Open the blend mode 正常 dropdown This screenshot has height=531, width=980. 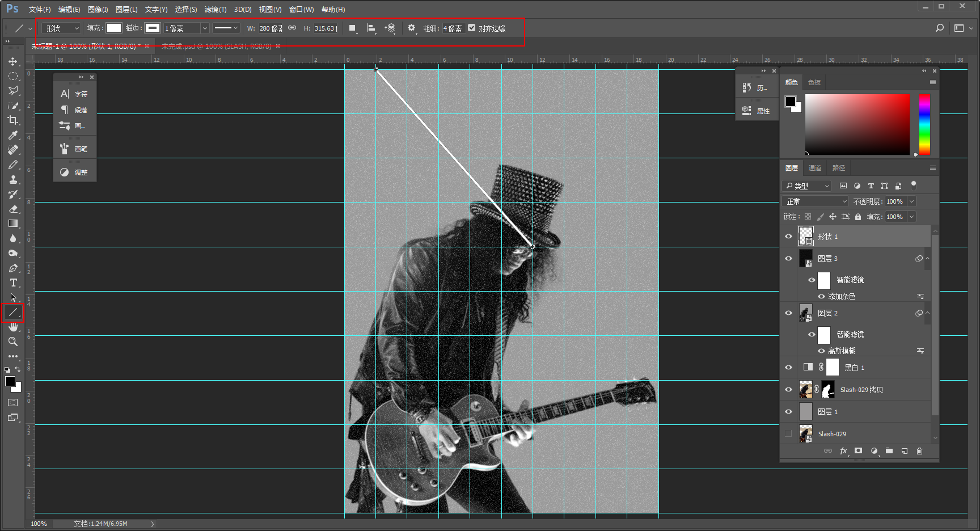816,201
